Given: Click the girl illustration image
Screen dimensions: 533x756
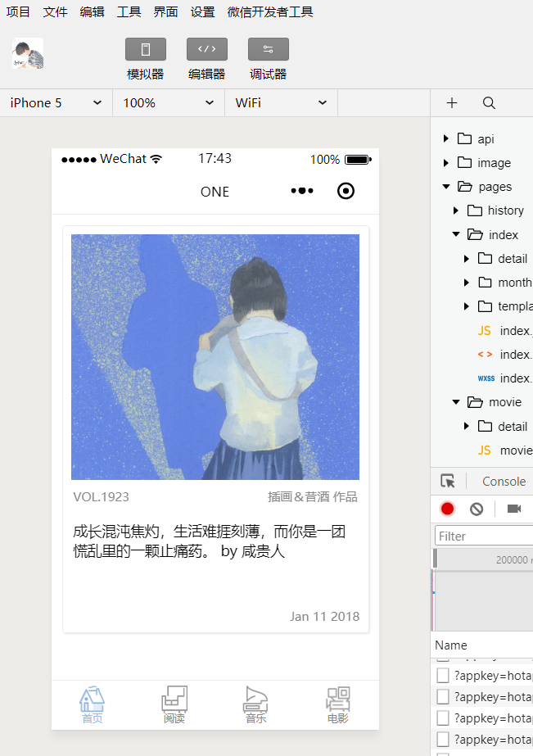Looking at the screenshot, I should click(x=215, y=357).
